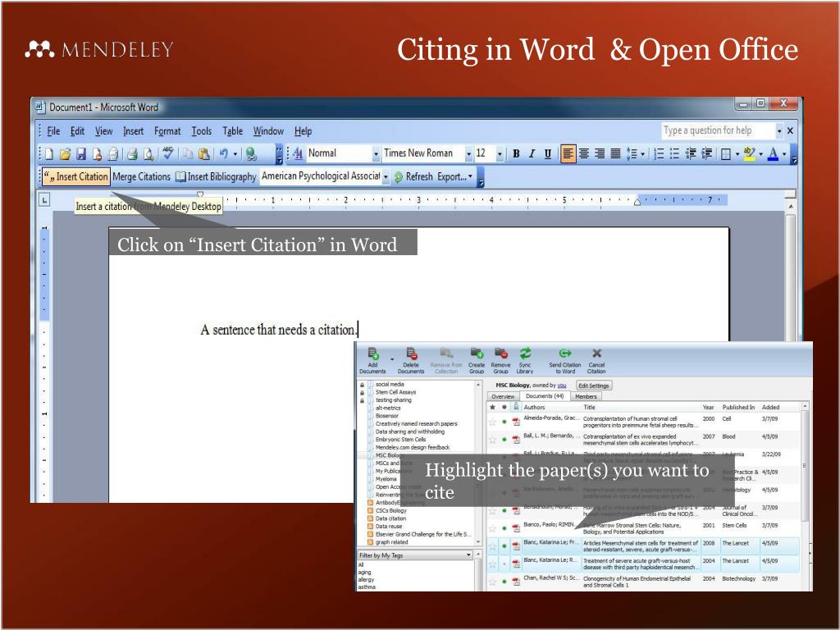Click the Outside Border icon
The image size is (840, 630).
click(726, 154)
